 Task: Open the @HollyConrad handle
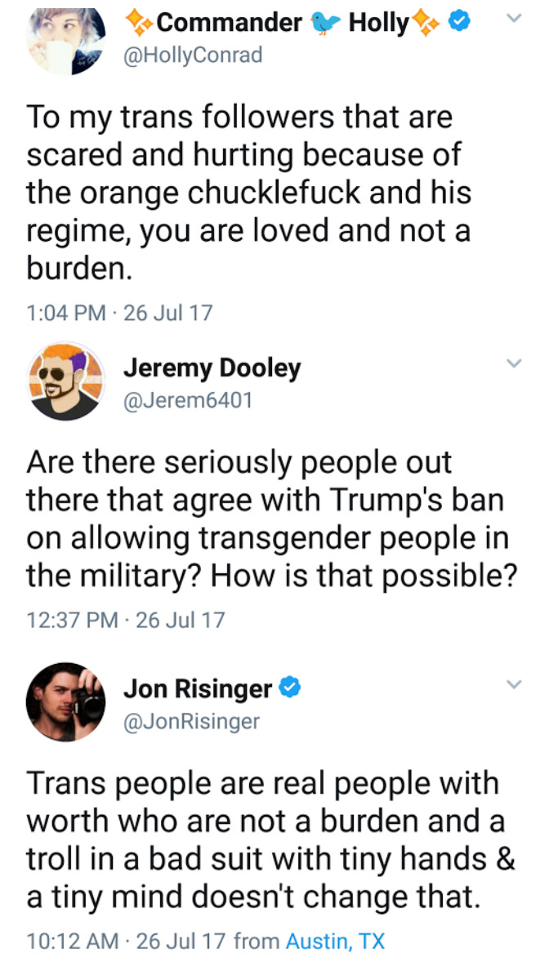192,56
